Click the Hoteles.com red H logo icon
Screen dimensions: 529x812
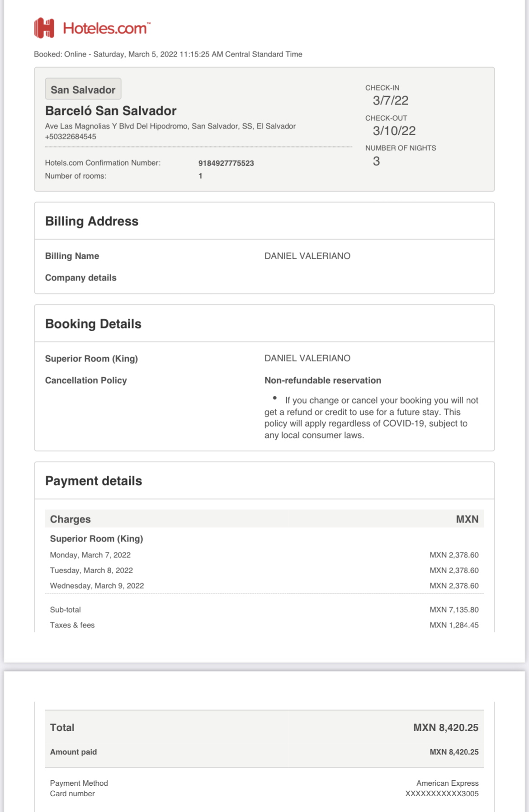(x=44, y=28)
